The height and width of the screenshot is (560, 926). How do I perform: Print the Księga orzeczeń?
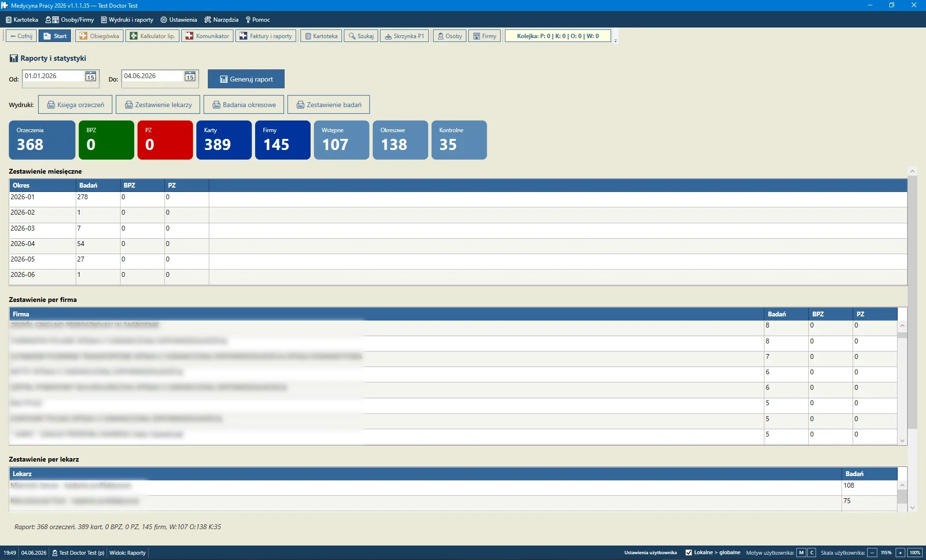(75, 105)
